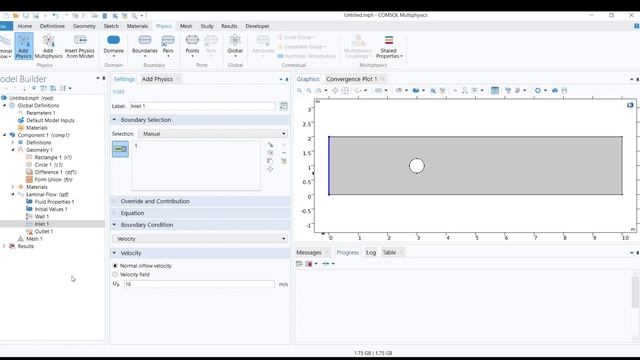Screen dimensions: 640x360
Task: Click the Zoom Box graphics icon
Action: (x=319, y=90)
